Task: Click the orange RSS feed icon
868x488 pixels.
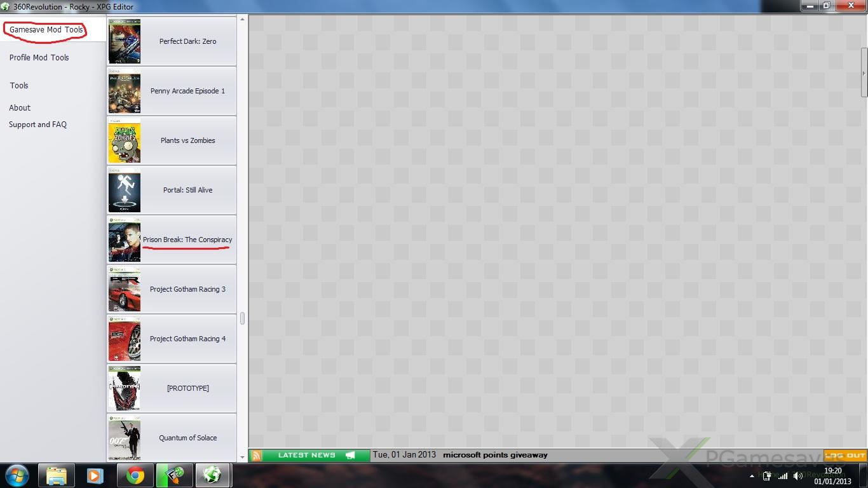Action: (x=256, y=455)
